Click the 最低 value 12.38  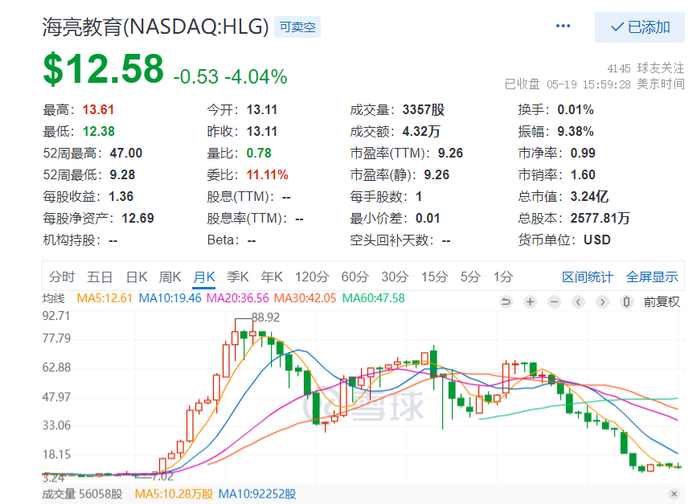(x=99, y=132)
